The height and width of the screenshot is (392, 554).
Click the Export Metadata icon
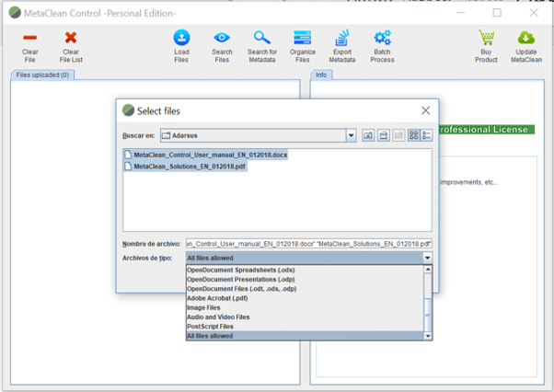point(342,38)
